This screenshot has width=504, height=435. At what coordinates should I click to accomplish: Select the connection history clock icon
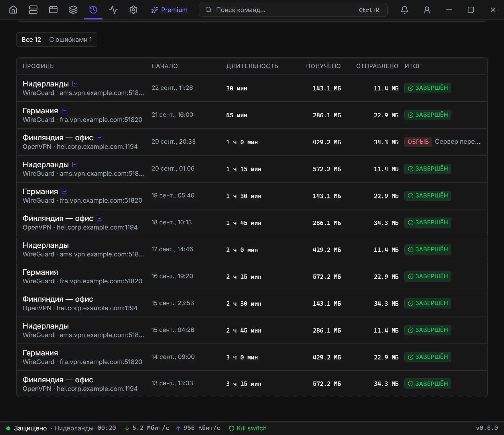click(93, 10)
